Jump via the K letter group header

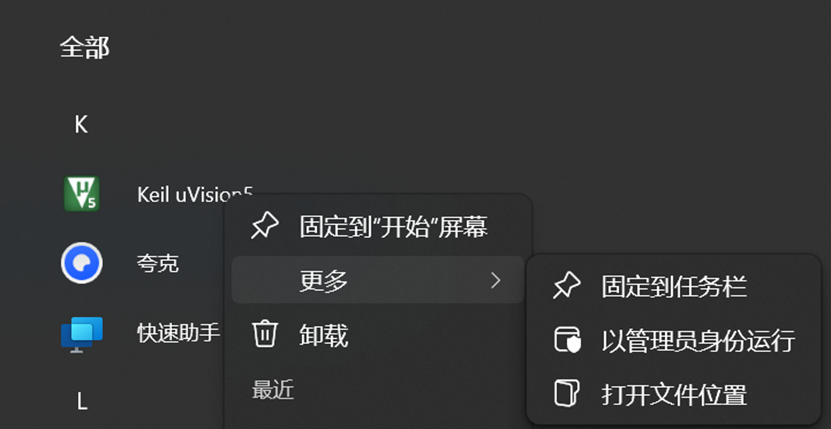[x=81, y=125]
